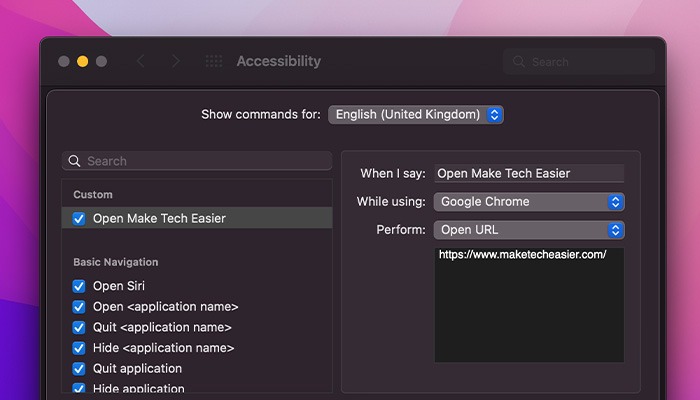Click the Basic Navigation section header

tap(116, 262)
